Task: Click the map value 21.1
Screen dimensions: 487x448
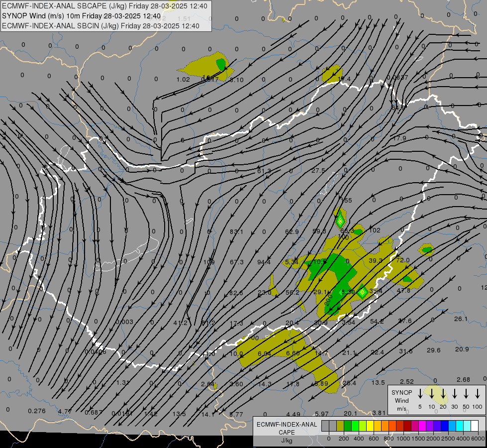Action: (x=349, y=352)
